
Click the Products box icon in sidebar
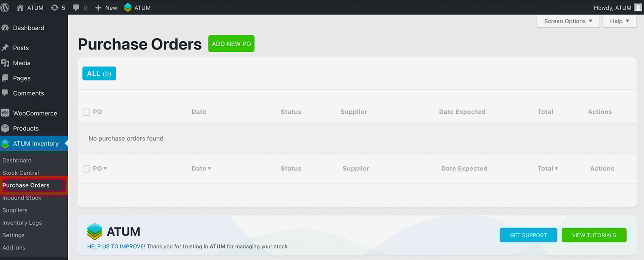point(5,129)
